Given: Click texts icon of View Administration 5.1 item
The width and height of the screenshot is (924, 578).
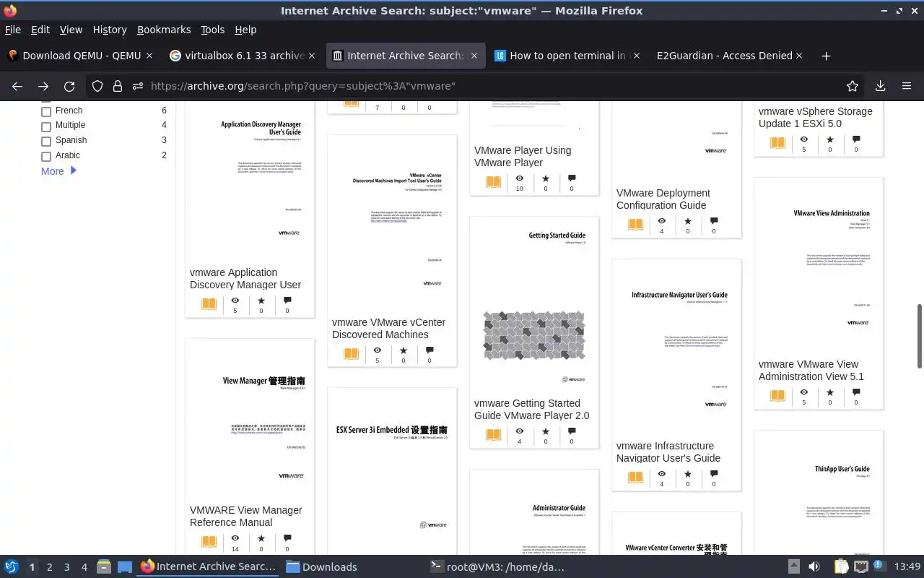Looking at the screenshot, I should click(x=777, y=396).
